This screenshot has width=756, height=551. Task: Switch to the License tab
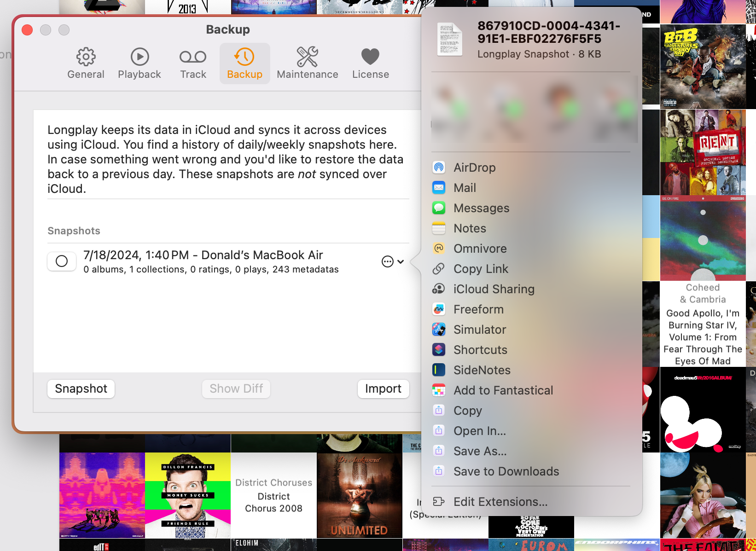click(x=371, y=64)
